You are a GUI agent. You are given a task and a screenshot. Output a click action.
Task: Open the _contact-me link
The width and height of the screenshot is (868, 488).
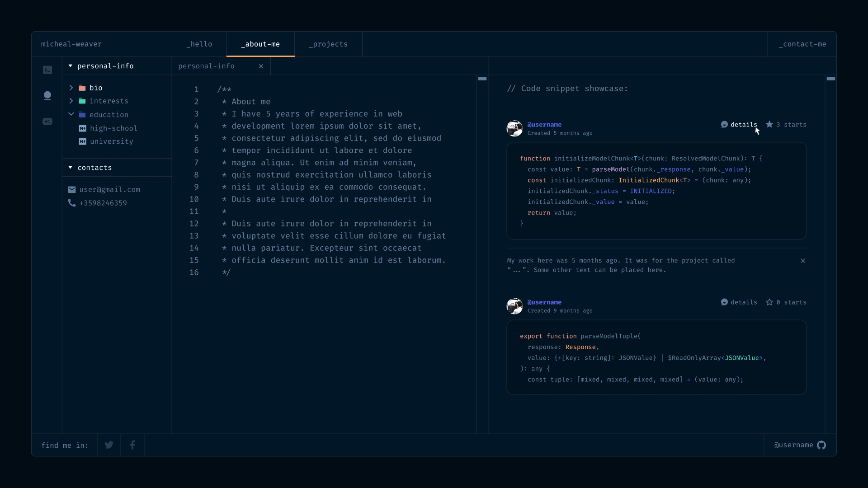coord(802,44)
